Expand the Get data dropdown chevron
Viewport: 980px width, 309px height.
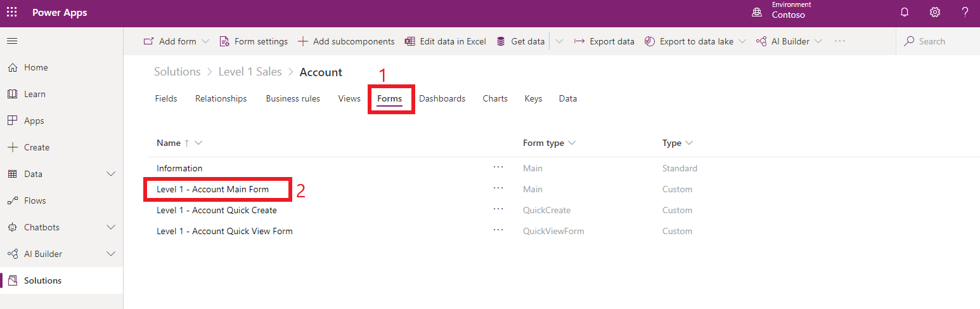pyautogui.click(x=559, y=41)
